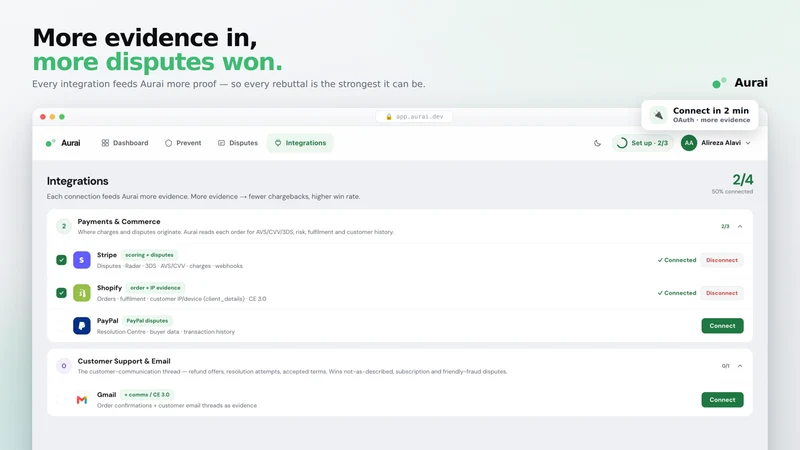Collapse the Customer Support & Email section
This screenshot has height=450, width=800.
click(740, 366)
